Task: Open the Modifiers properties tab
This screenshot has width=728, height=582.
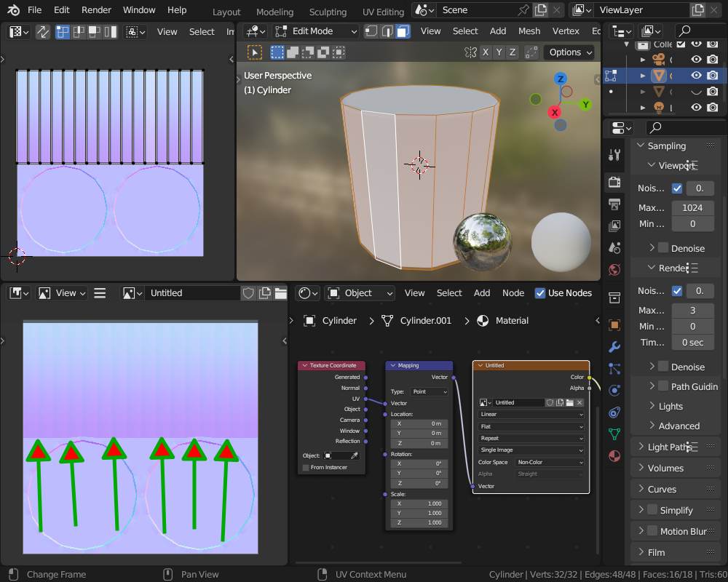Action: 614,347
